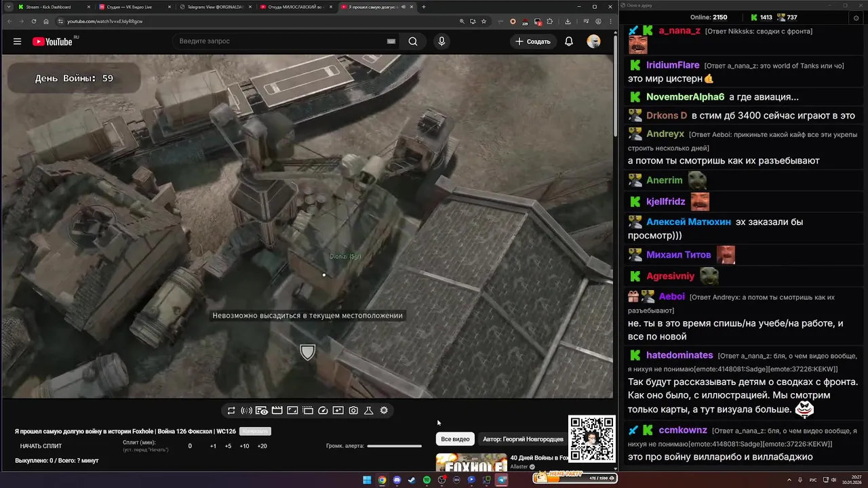
Task: Click the pop-up player window icon
Action: [307, 411]
